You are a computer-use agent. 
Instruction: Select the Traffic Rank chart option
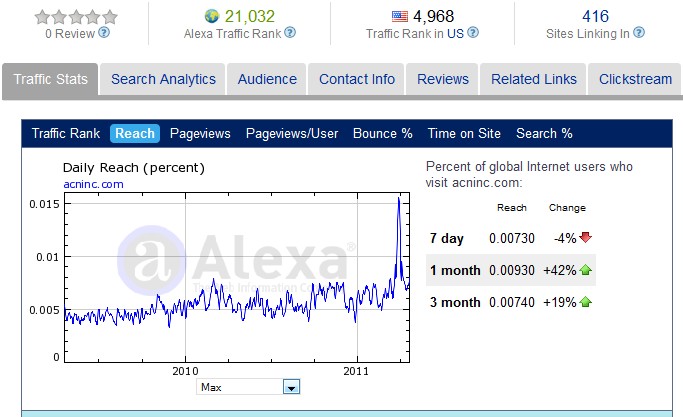(x=66, y=133)
